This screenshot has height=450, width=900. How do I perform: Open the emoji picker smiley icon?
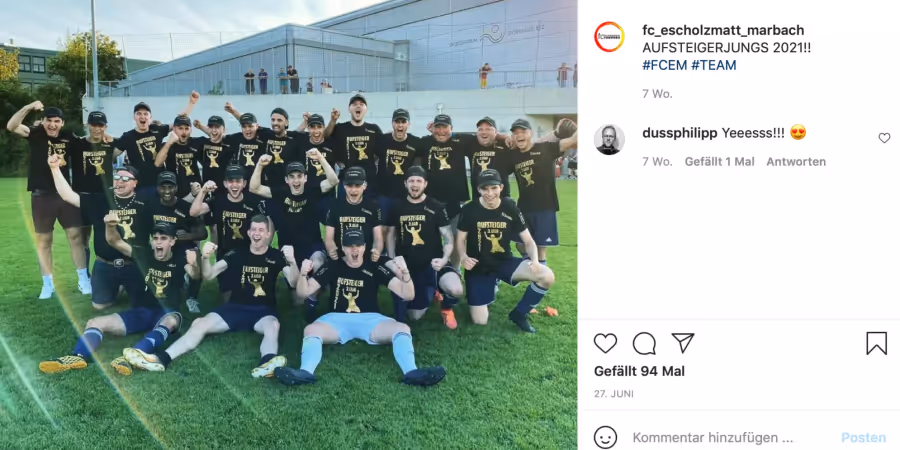(605, 437)
